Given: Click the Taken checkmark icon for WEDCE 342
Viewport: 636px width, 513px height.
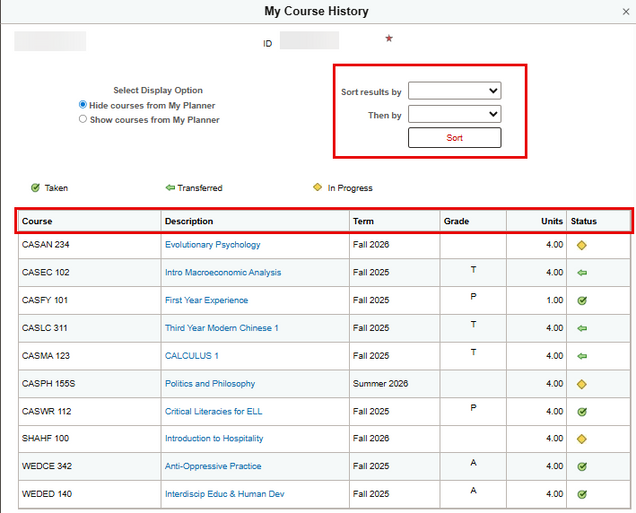Looking at the screenshot, I should click(x=582, y=466).
